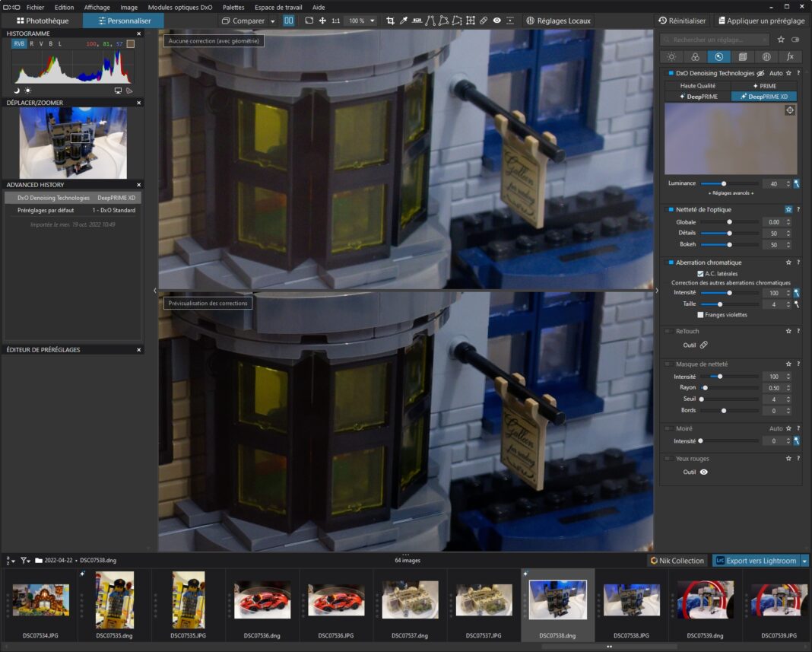The image size is (812, 652).
Task: Open the Color palette tab (three circles)
Action: [695, 56]
